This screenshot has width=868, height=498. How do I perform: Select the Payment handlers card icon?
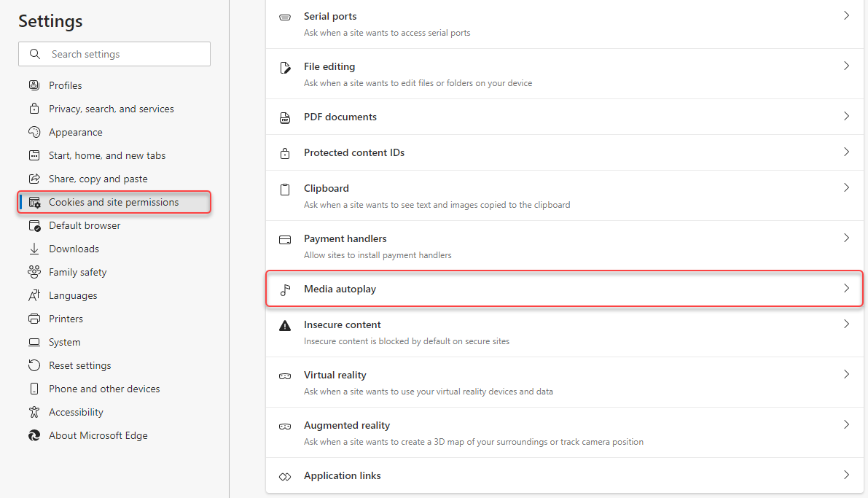pos(285,238)
